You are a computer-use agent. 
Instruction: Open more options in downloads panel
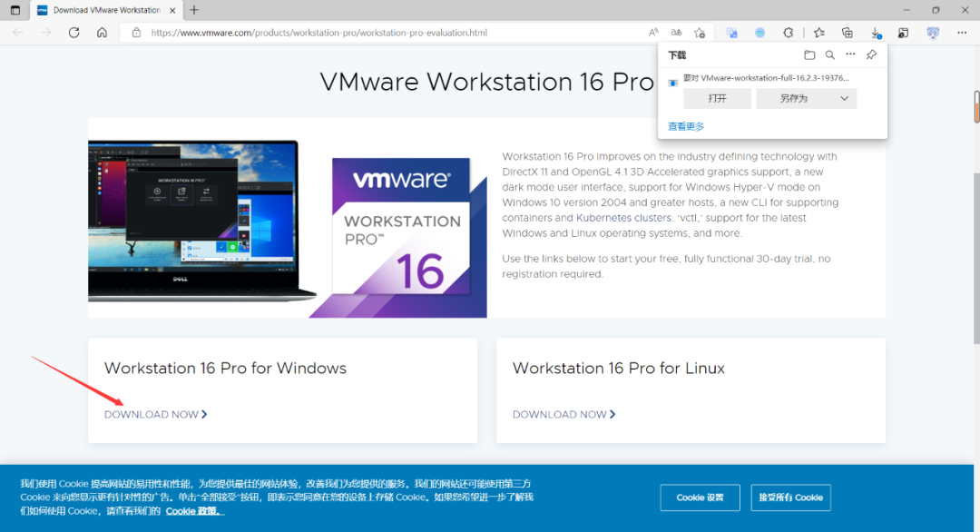click(850, 54)
